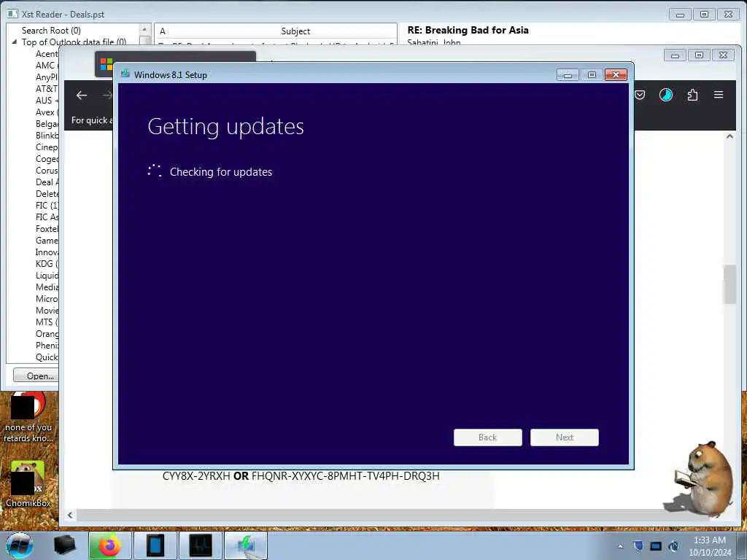Viewport: 747px width, 560px height.
Task: Click the folder tree scroll-up arrow
Action: 144,29
